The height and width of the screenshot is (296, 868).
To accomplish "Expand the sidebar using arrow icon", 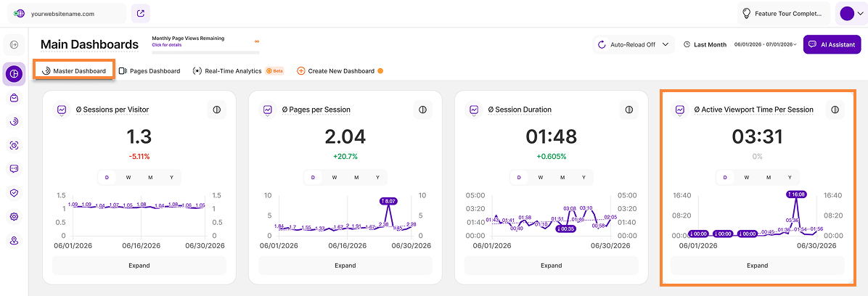I will (x=14, y=44).
